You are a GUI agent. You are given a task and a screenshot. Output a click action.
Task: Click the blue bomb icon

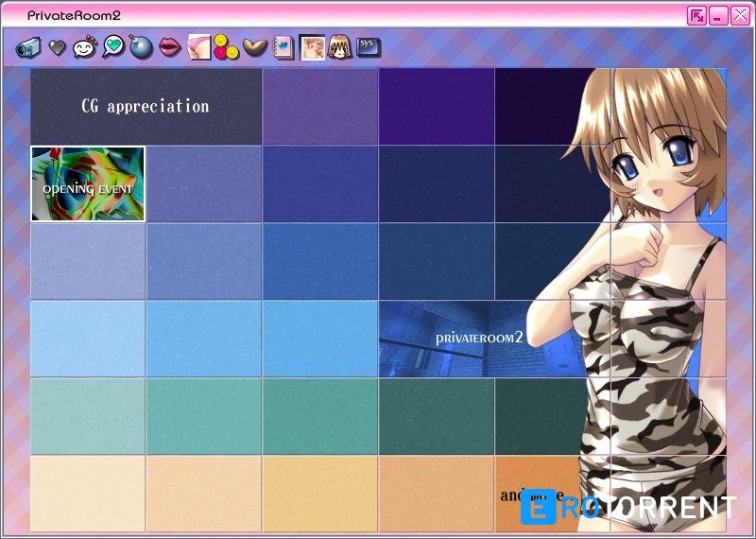coord(142,47)
